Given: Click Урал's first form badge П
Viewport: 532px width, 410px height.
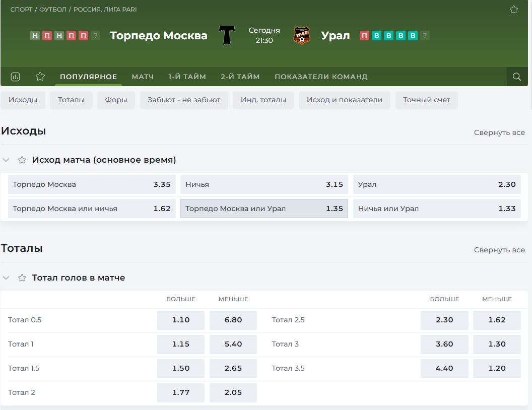Looking at the screenshot, I should point(364,36).
